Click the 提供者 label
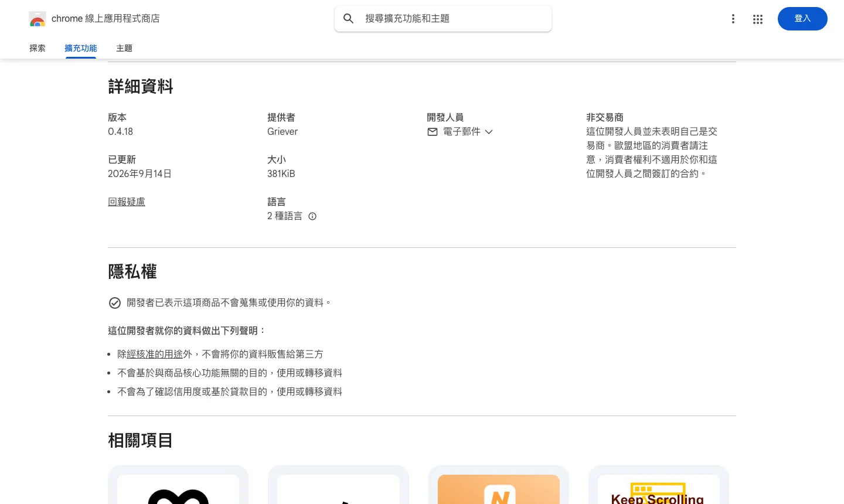 (281, 117)
